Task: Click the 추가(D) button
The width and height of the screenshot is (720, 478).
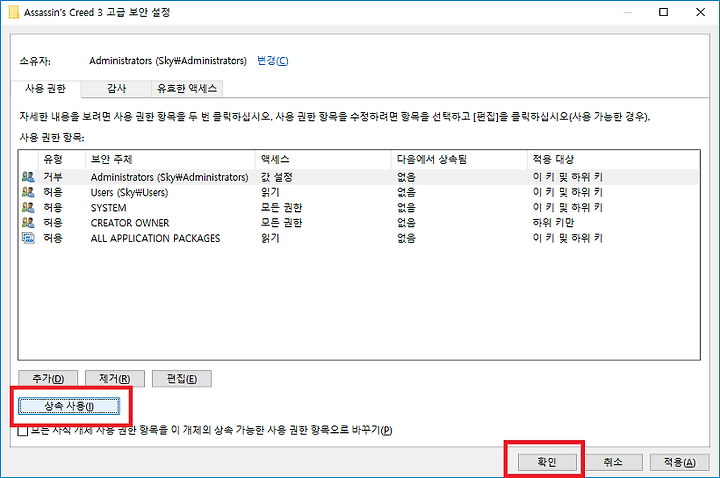Action: tap(48, 379)
